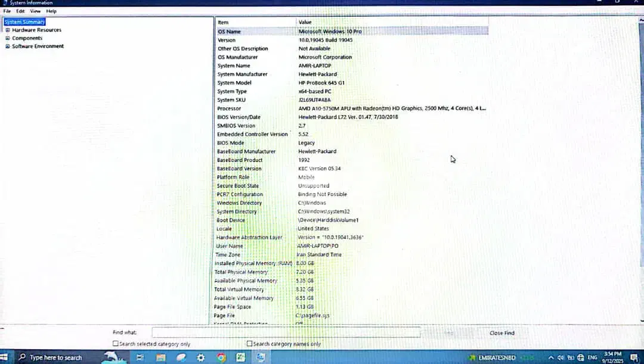
Task: Open the File menu
Action: tap(7, 11)
